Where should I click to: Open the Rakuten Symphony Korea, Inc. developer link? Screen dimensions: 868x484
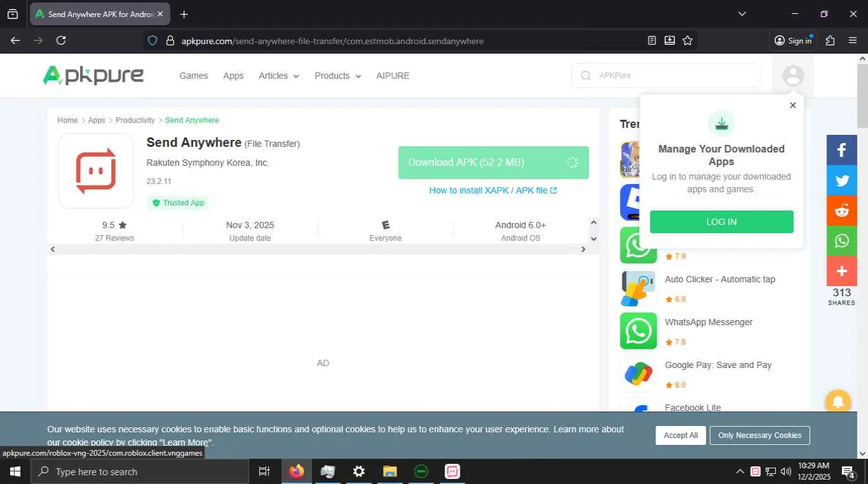[x=208, y=163]
